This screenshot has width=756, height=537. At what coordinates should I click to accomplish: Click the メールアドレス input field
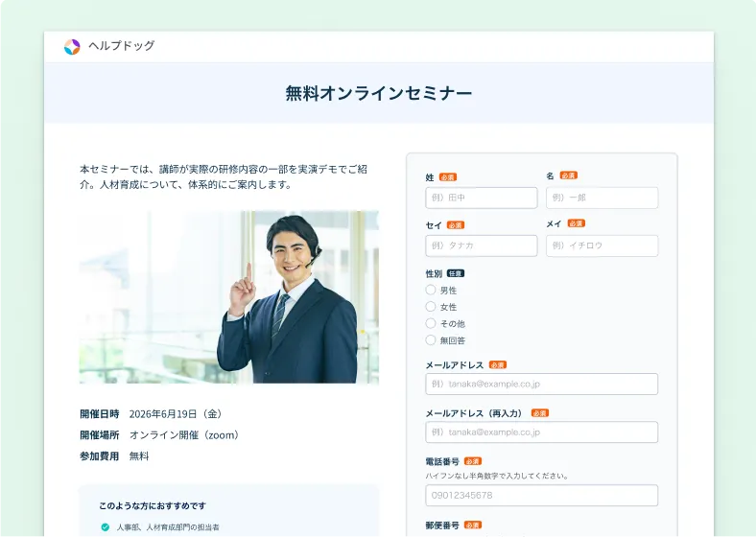click(x=541, y=385)
